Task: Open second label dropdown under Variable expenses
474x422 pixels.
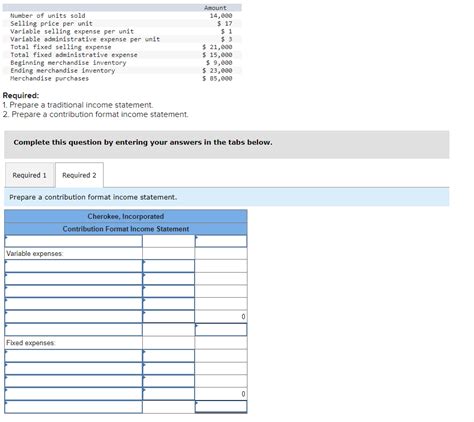Action: click(73, 279)
